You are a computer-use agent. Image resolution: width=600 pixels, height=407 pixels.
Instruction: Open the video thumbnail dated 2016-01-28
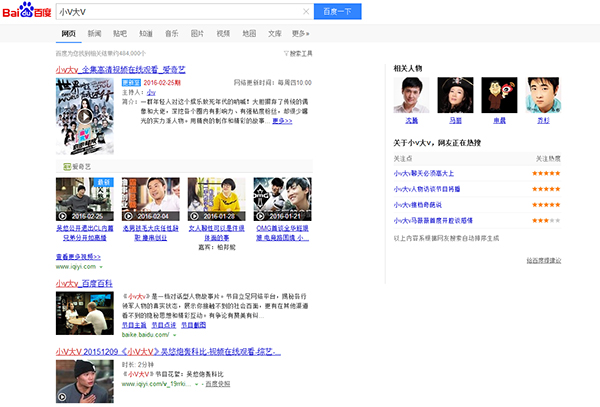(216, 199)
